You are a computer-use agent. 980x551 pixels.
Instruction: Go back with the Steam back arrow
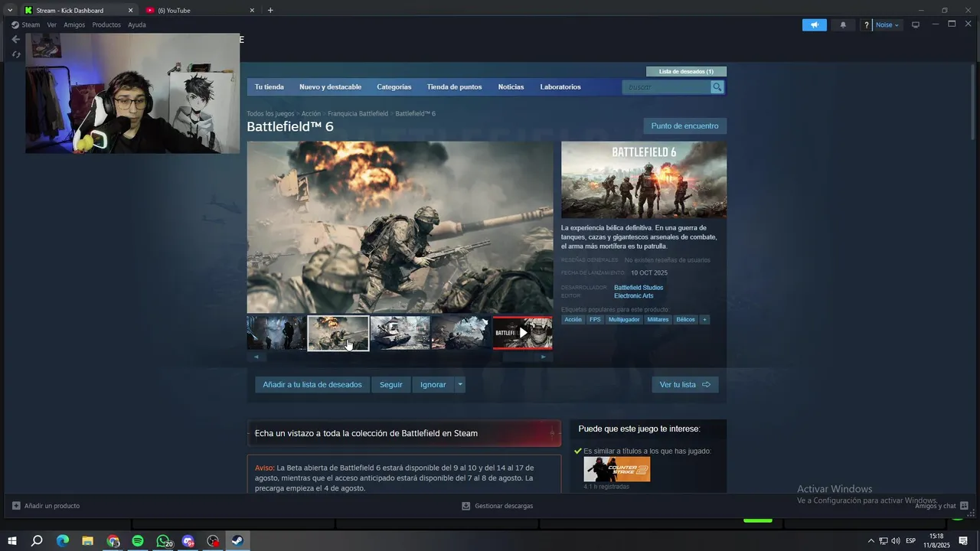click(x=15, y=39)
